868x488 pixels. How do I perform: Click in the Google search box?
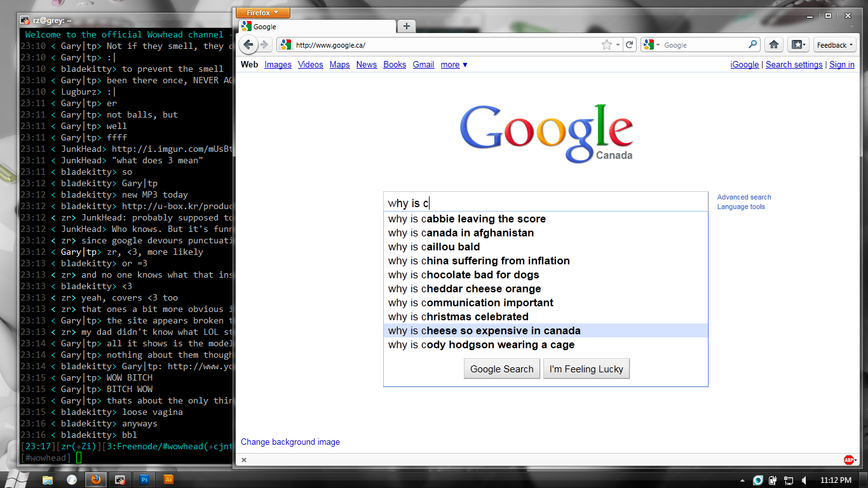coord(545,203)
